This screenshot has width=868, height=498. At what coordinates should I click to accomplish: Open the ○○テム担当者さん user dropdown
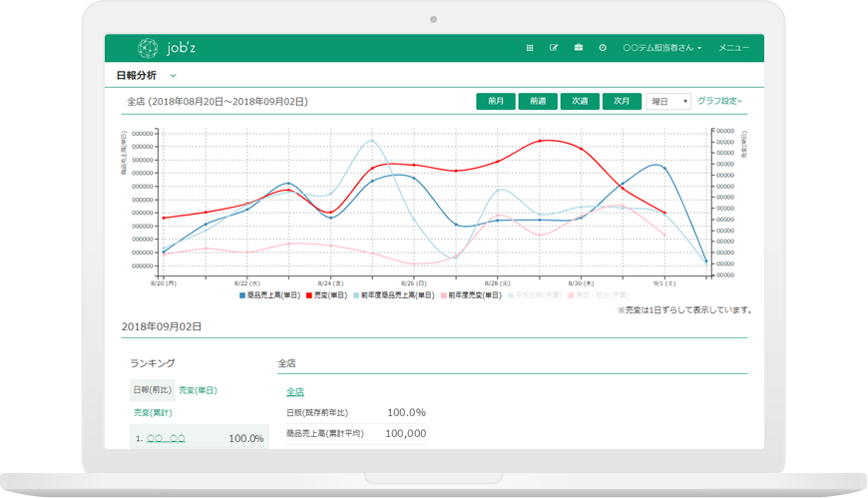(x=661, y=48)
